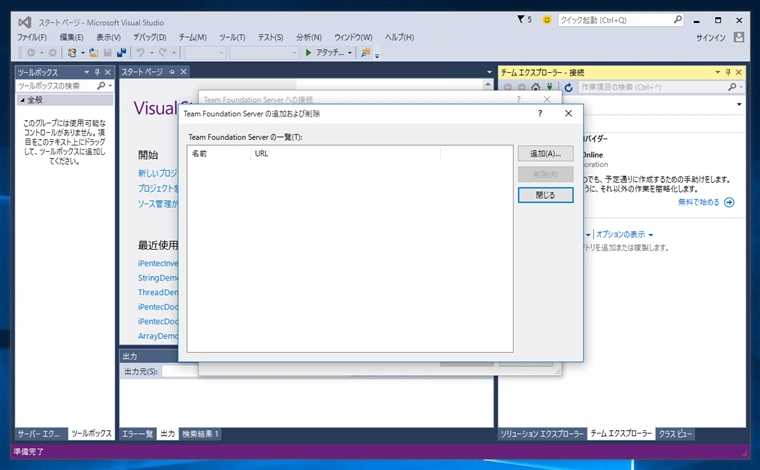This screenshot has width=760, height=470.
Task: Click the Team Explorer Home icon
Action: coord(536,87)
